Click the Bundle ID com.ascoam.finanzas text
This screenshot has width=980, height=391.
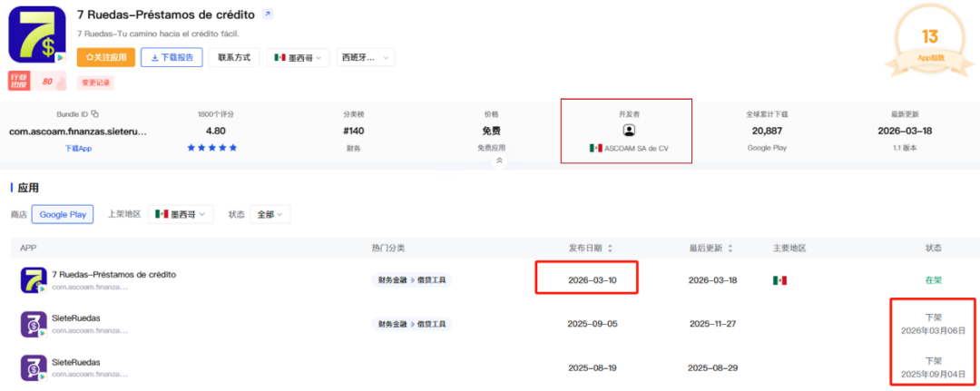click(78, 132)
